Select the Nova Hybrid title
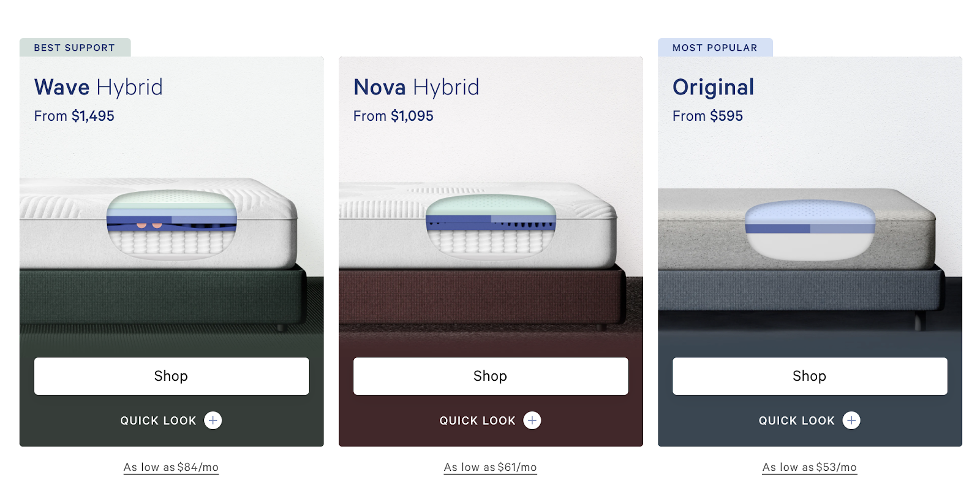The width and height of the screenshot is (980, 496). tap(417, 88)
